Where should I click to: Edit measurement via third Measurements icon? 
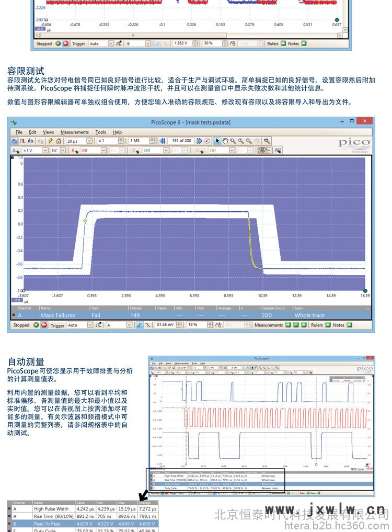[x=304, y=325]
